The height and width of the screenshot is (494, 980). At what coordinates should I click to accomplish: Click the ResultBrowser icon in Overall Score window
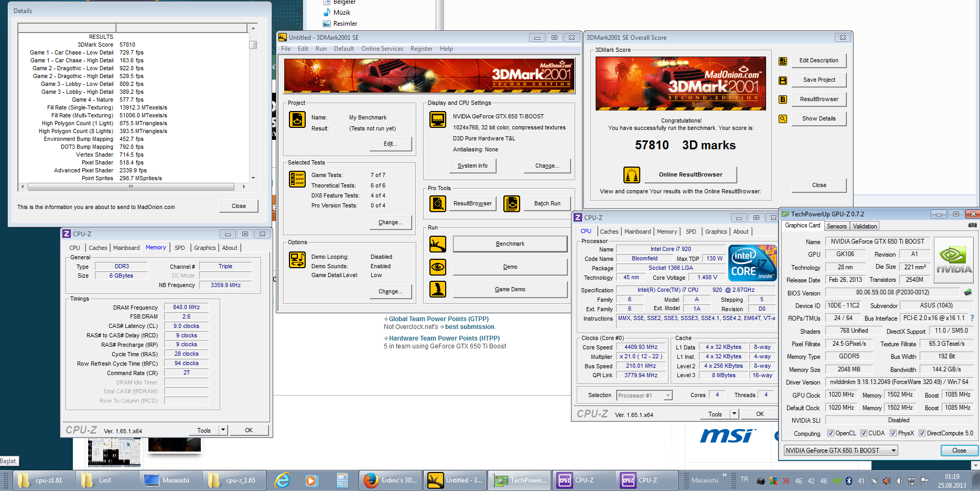tap(783, 100)
